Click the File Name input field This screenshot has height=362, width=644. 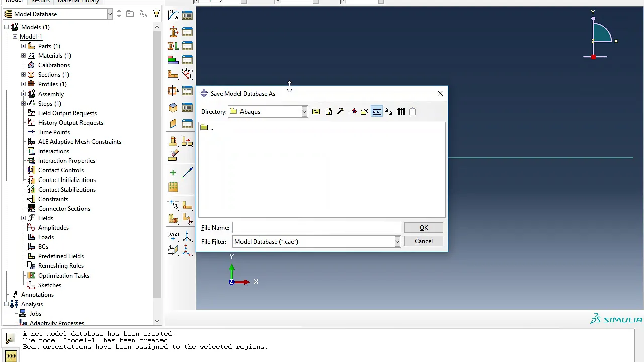point(316,228)
